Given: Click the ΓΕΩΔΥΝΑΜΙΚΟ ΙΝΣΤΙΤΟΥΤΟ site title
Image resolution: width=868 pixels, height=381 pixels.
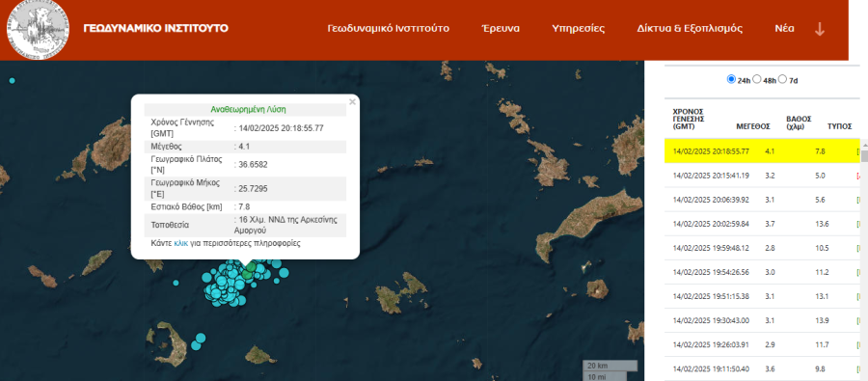Looking at the screenshot, I should (155, 28).
